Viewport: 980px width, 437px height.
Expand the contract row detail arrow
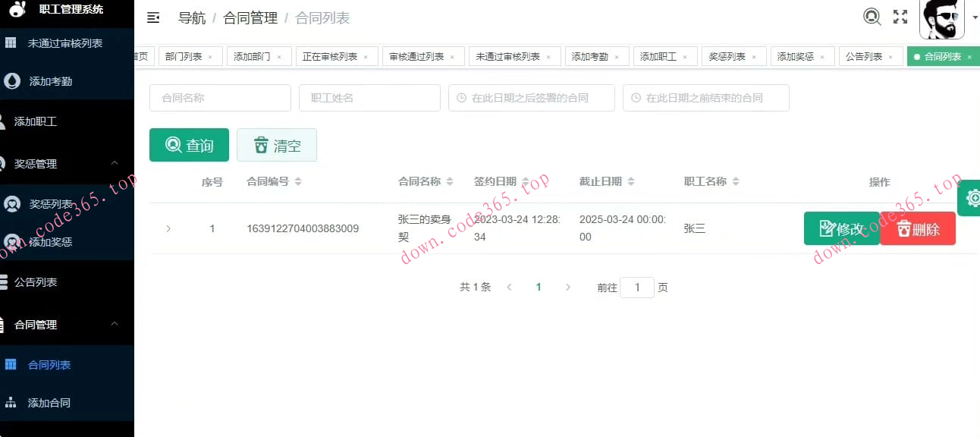point(168,228)
